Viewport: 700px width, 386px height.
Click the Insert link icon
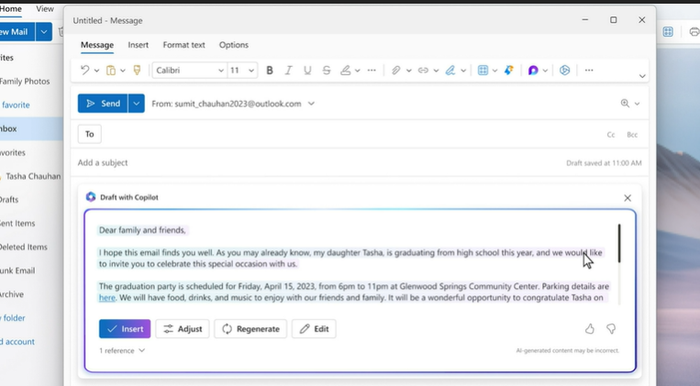point(423,71)
